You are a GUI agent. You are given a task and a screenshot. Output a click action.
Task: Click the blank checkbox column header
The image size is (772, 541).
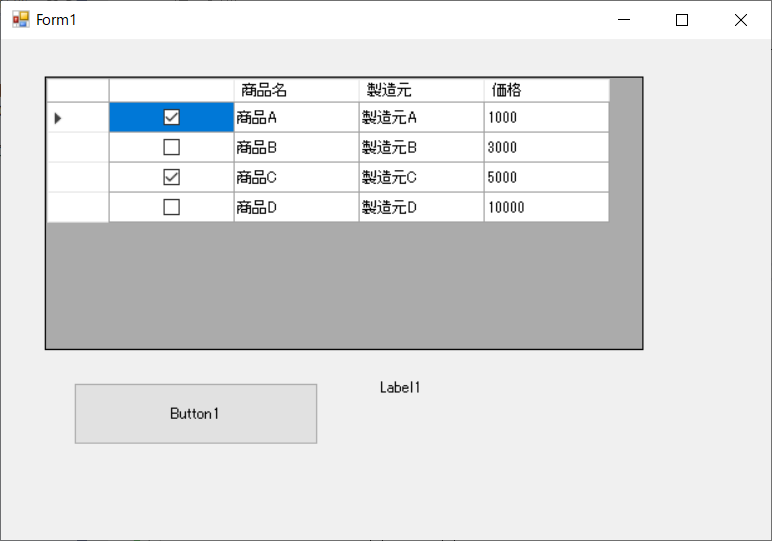pos(171,90)
